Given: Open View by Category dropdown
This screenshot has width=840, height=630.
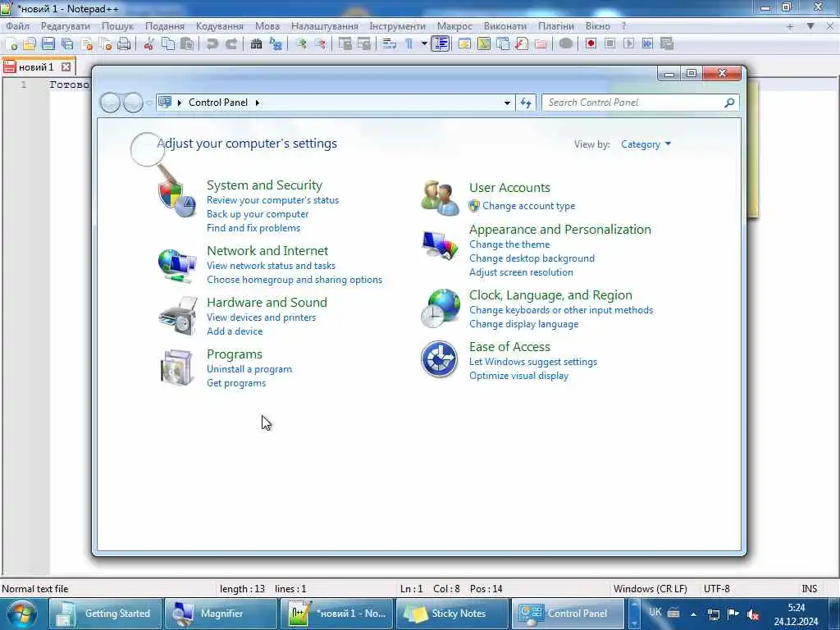Looking at the screenshot, I should 646,144.
